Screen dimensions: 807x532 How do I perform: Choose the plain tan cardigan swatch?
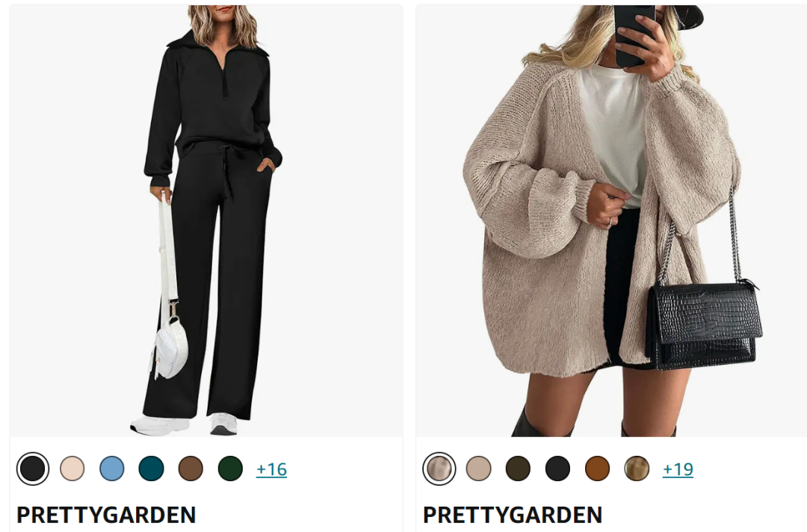[479, 468]
